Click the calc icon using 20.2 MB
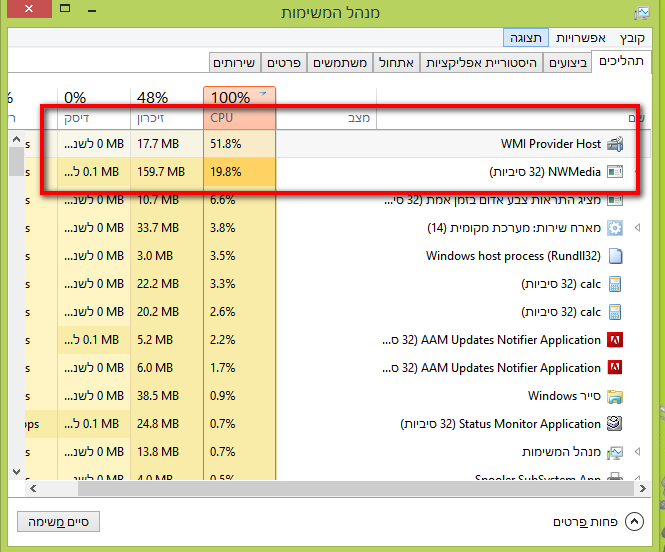665x552 pixels. [x=615, y=312]
